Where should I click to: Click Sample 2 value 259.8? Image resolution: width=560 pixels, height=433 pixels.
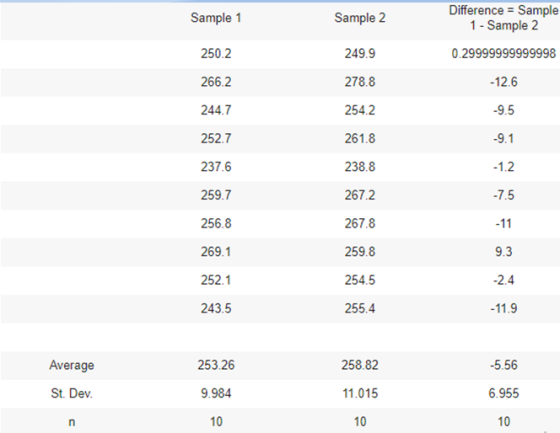[360, 252]
